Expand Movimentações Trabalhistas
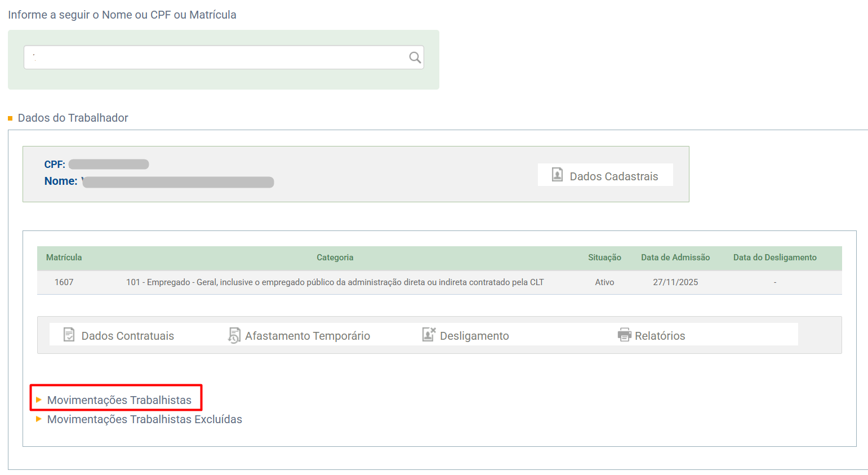The width and height of the screenshot is (868, 475). pyautogui.click(x=119, y=400)
